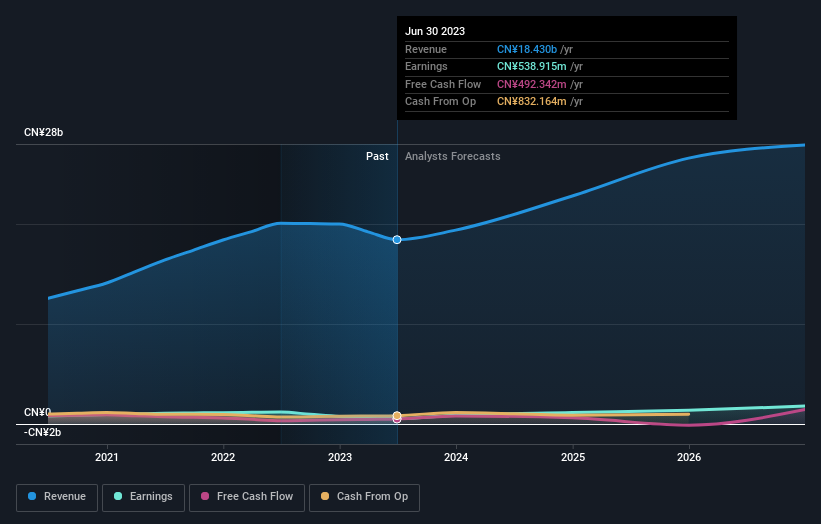Click the CN¥832.164m cash from op value
This screenshot has height=524, width=821.
(x=531, y=102)
